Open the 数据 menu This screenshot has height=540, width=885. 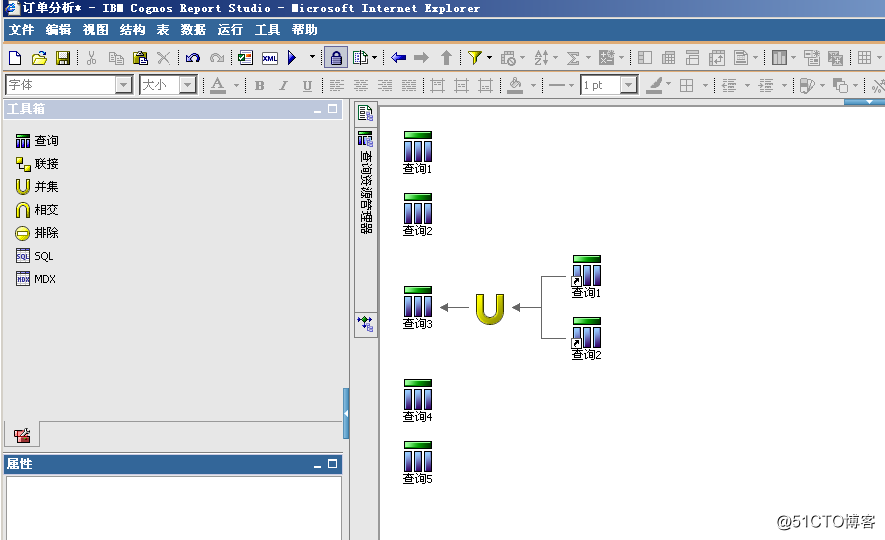[x=193, y=30]
